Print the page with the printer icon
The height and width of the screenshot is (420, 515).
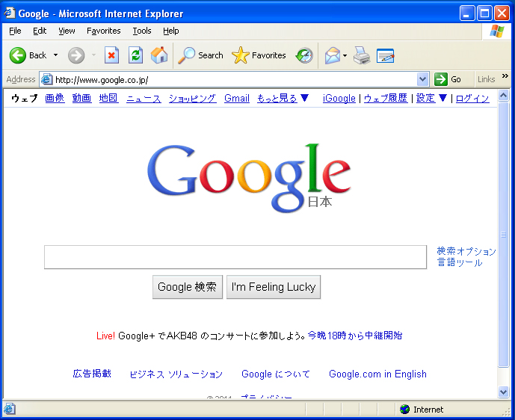[362, 55]
